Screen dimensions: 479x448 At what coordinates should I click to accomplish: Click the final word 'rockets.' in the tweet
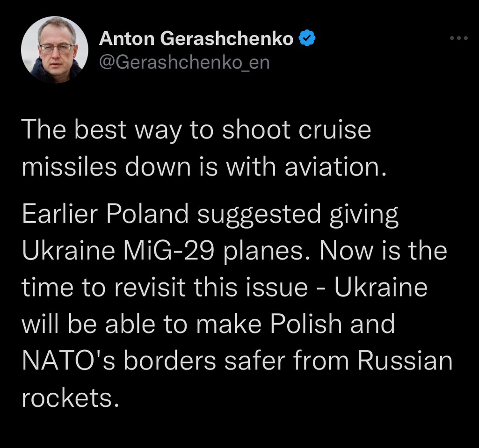70,398
